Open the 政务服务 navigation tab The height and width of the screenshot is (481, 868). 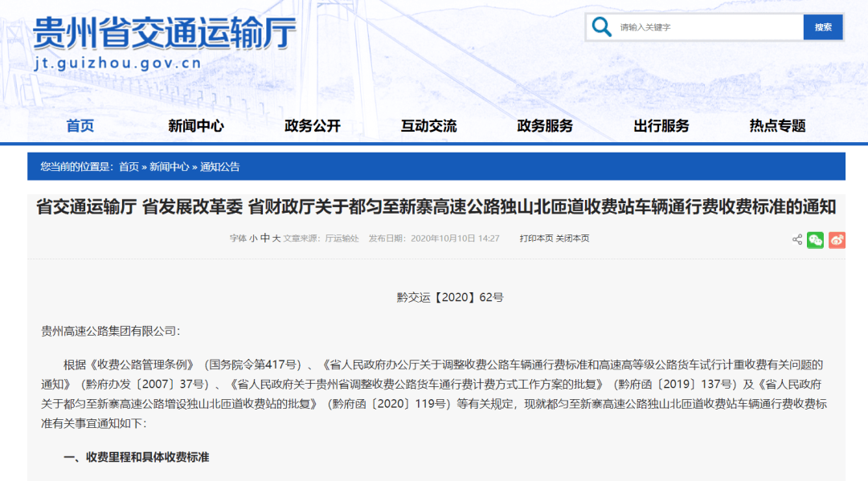tap(545, 125)
